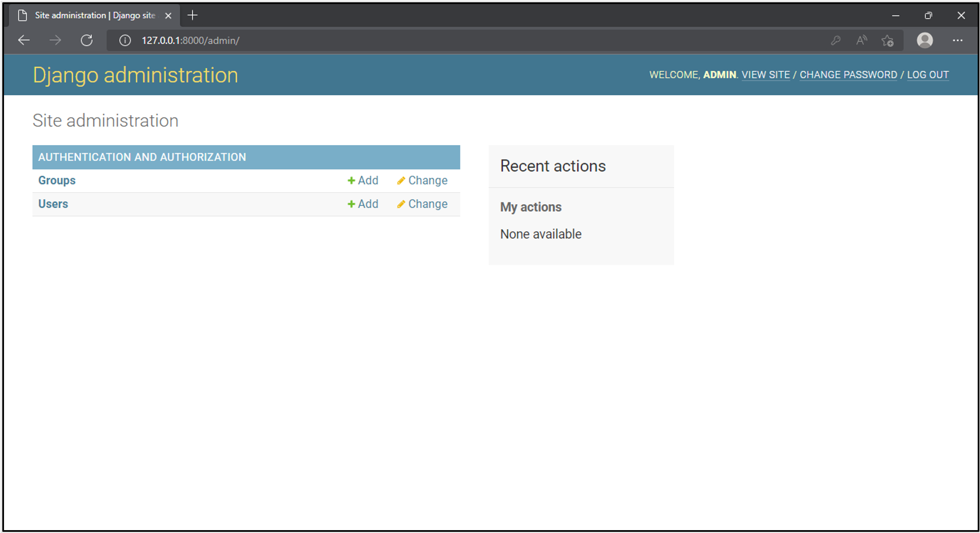Close the Site administration tab

(x=168, y=16)
